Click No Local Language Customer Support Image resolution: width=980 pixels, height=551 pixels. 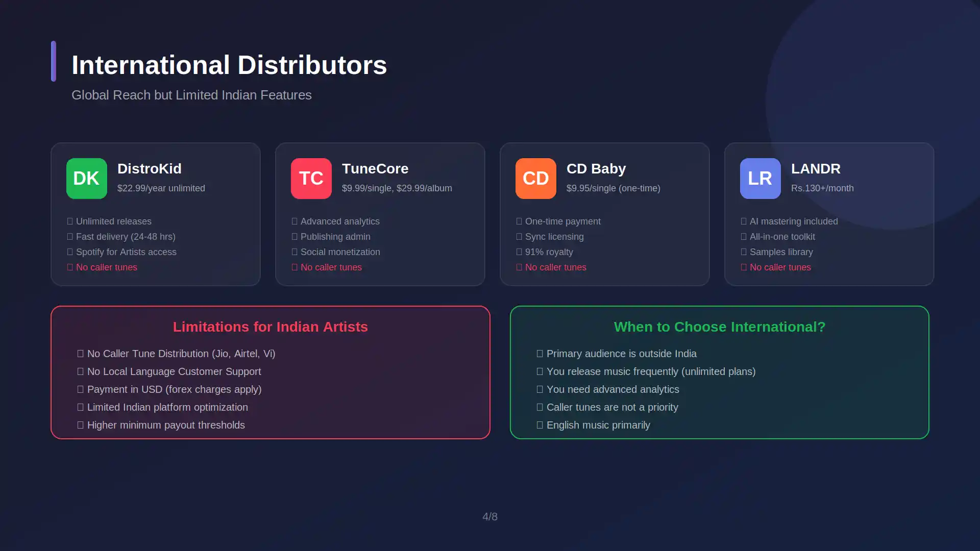click(x=169, y=371)
